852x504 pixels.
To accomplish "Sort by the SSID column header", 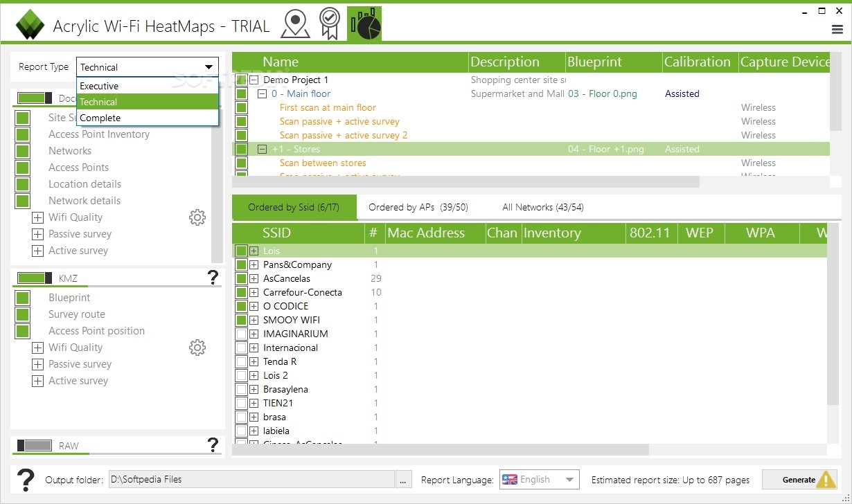I will pos(299,233).
